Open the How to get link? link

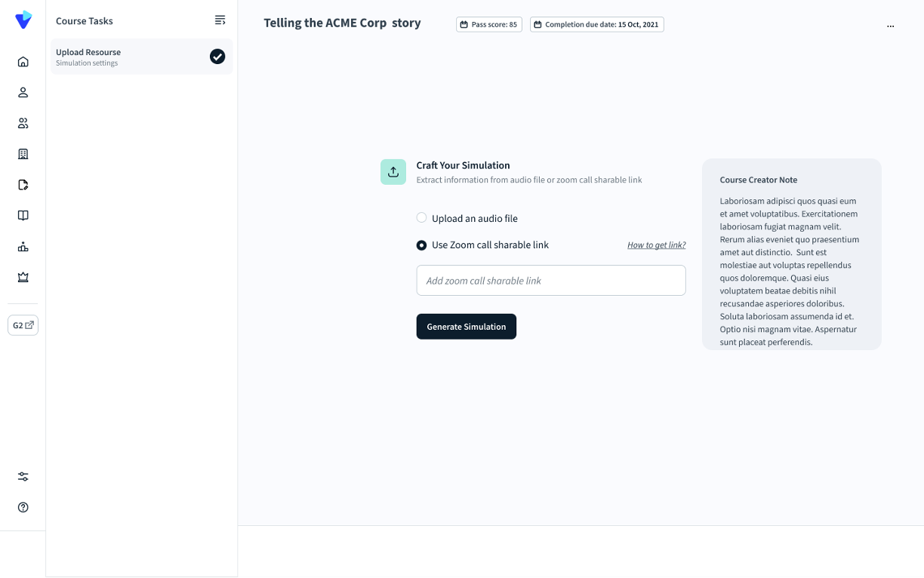coord(656,245)
